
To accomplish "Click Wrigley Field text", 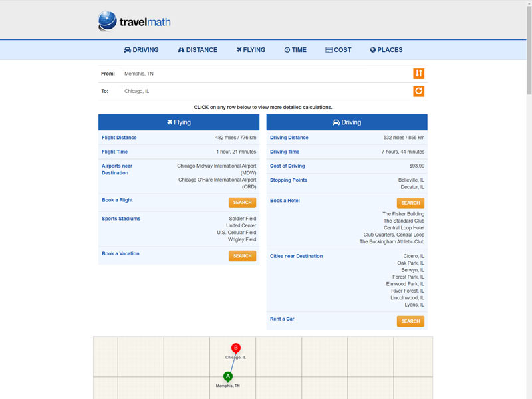I will click(x=242, y=239).
